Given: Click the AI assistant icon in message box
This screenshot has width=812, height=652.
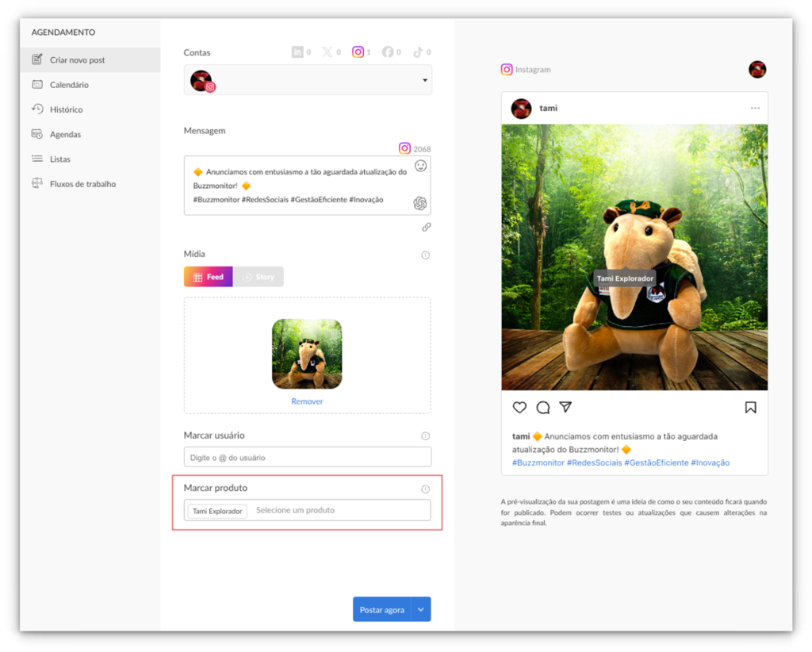Looking at the screenshot, I should (x=420, y=203).
